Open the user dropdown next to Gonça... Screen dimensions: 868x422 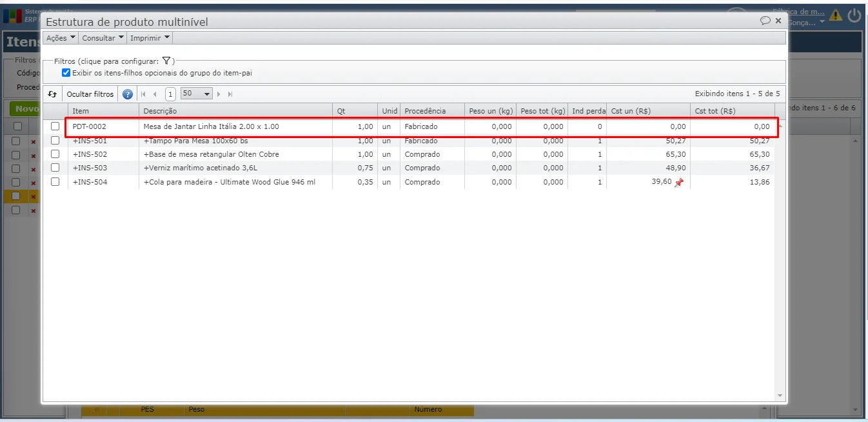(822, 23)
